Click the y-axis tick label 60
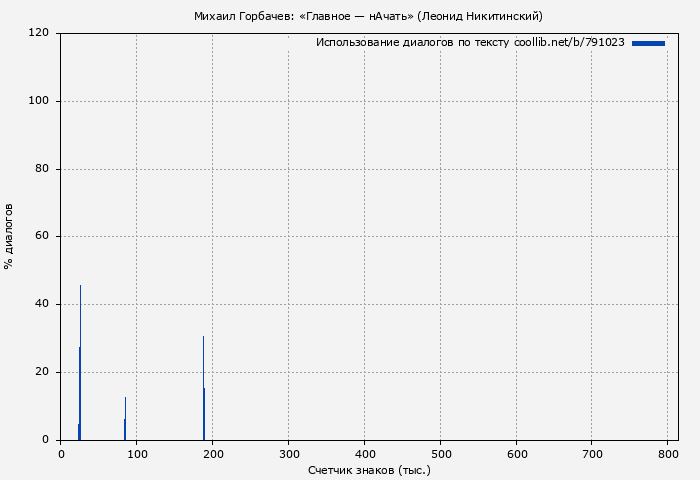The image size is (700, 480). coord(43,237)
